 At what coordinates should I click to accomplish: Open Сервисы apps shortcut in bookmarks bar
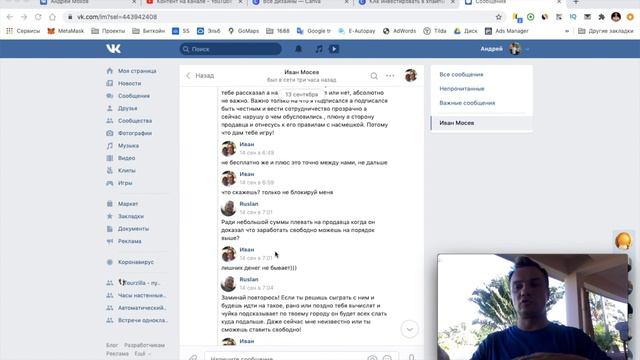[x=23, y=31]
